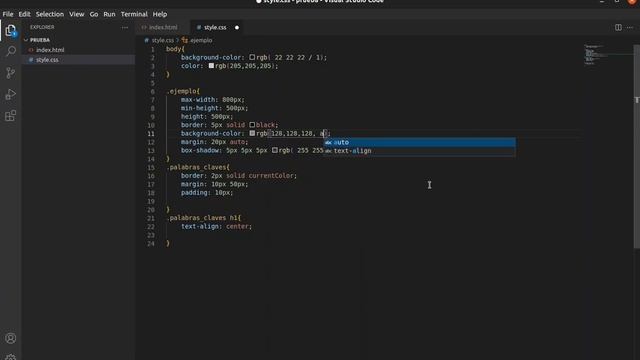Open the Edit menu
The height and width of the screenshot is (360, 640).
(x=24, y=14)
